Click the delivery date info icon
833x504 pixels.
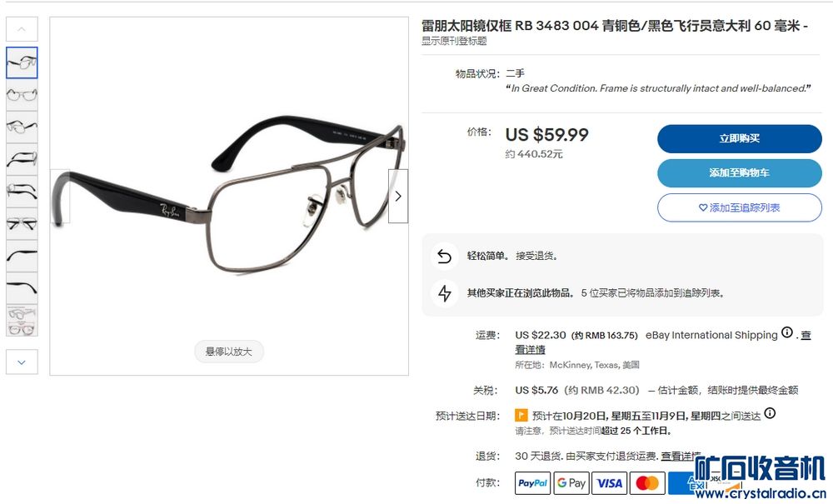click(770, 413)
